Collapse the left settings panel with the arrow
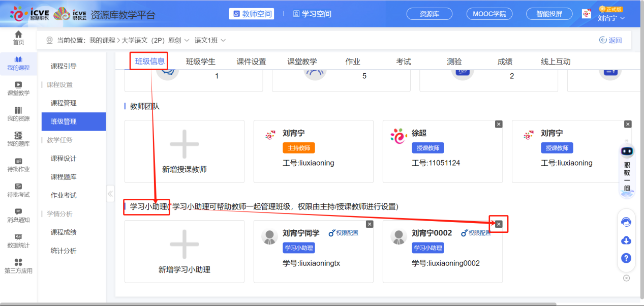The width and height of the screenshot is (644, 306). pos(110,193)
